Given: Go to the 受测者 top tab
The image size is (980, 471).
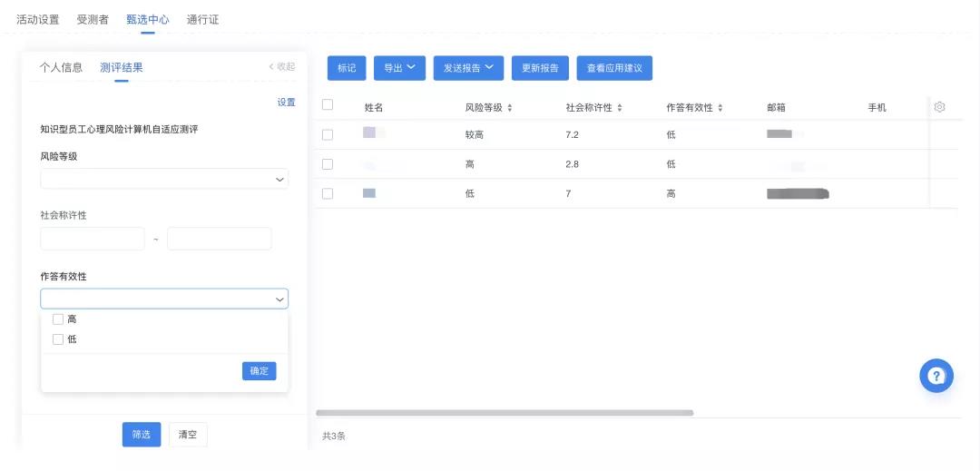Looking at the screenshot, I should [x=93, y=19].
